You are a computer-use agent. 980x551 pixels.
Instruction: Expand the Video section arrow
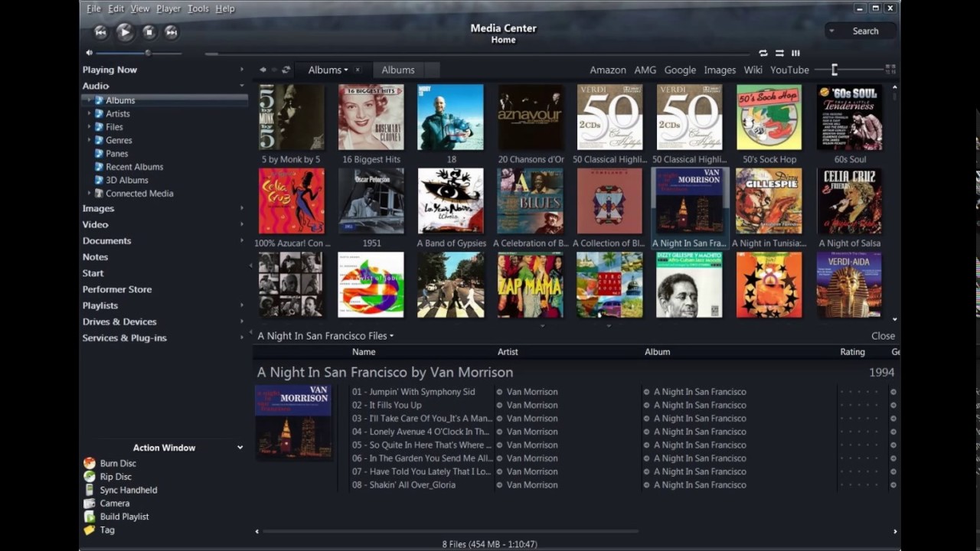pyautogui.click(x=242, y=224)
